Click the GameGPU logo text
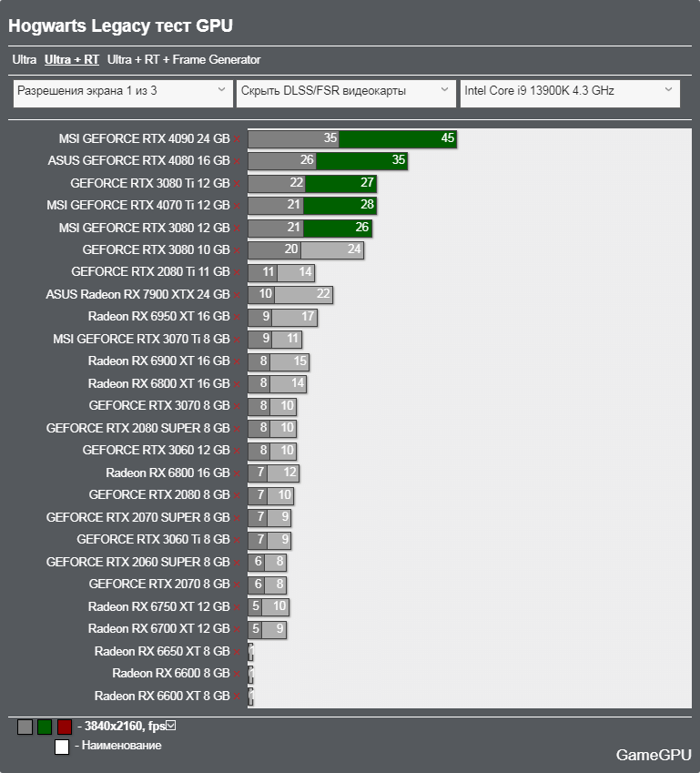The width and height of the screenshot is (700, 773). [x=654, y=755]
